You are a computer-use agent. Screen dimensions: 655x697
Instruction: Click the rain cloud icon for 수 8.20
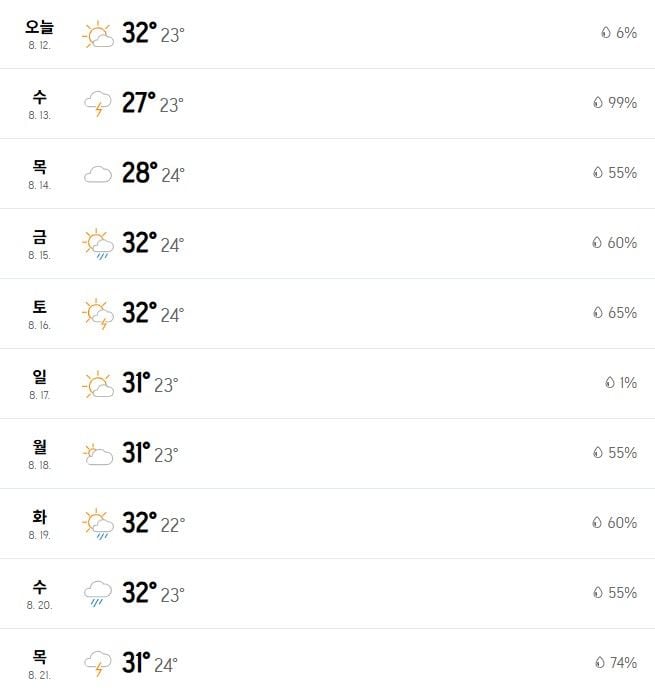(98, 593)
